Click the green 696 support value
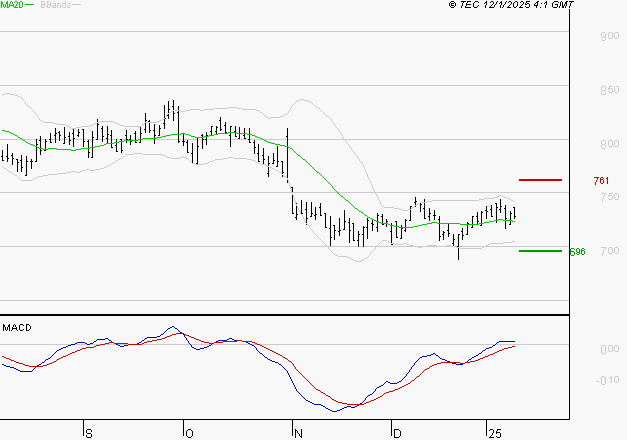The image size is (627, 440). [577, 252]
